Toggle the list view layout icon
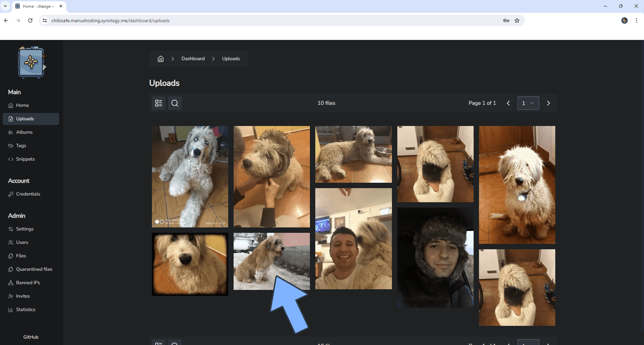 (159, 103)
